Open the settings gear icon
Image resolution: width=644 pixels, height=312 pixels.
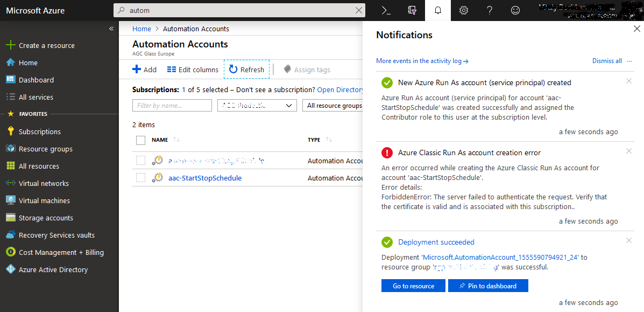tap(464, 11)
